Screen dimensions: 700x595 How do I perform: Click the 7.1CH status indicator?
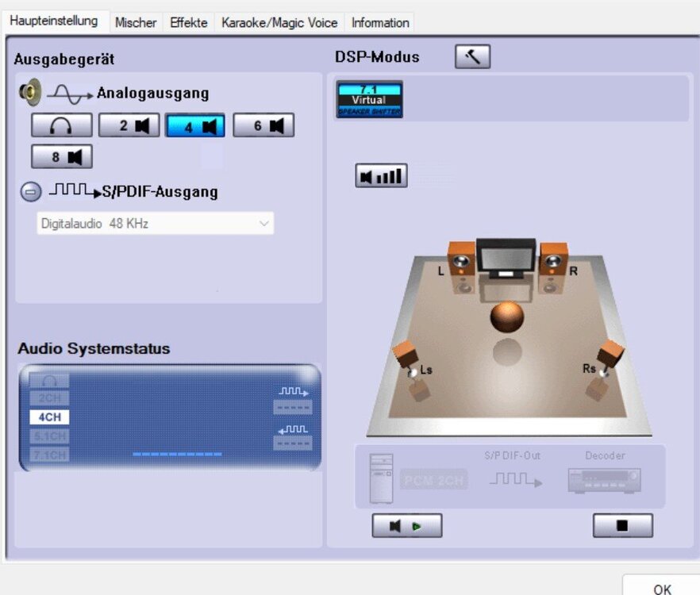(x=49, y=455)
